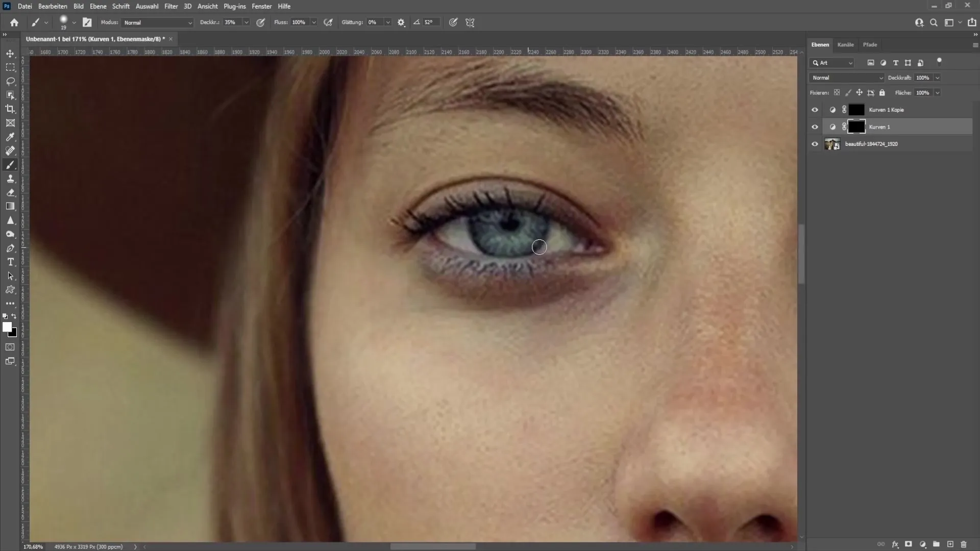Click the Gradient tool icon

(x=10, y=206)
